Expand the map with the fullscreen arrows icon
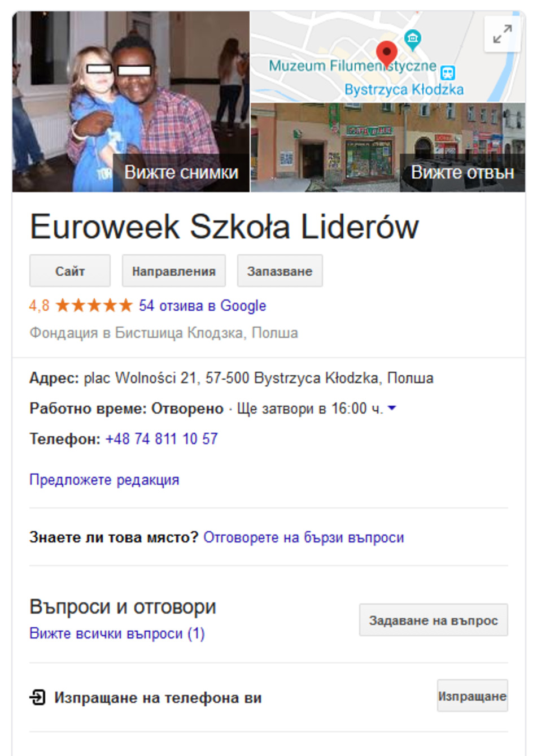This screenshot has width=550, height=756. pyautogui.click(x=502, y=34)
